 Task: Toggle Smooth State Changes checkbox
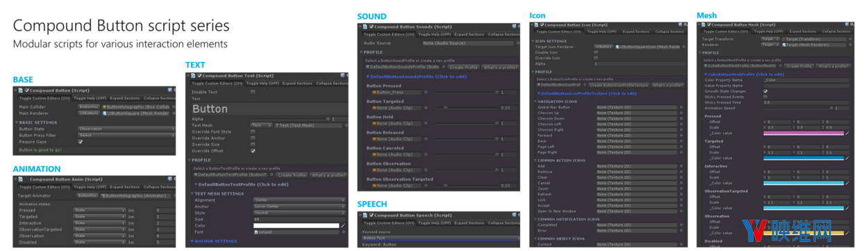click(765, 91)
